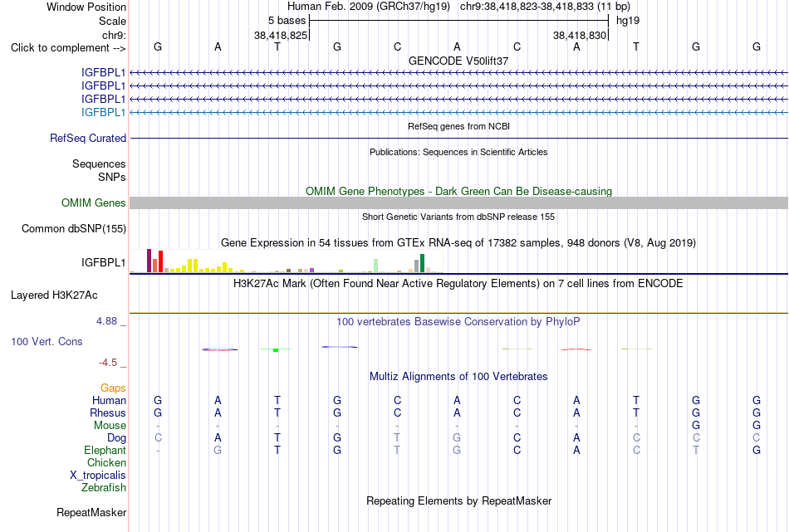Image resolution: width=789 pixels, height=532 pixels.
Task: Click the tall dark green GTEx expression bar
Action: [x=422, y=263]
